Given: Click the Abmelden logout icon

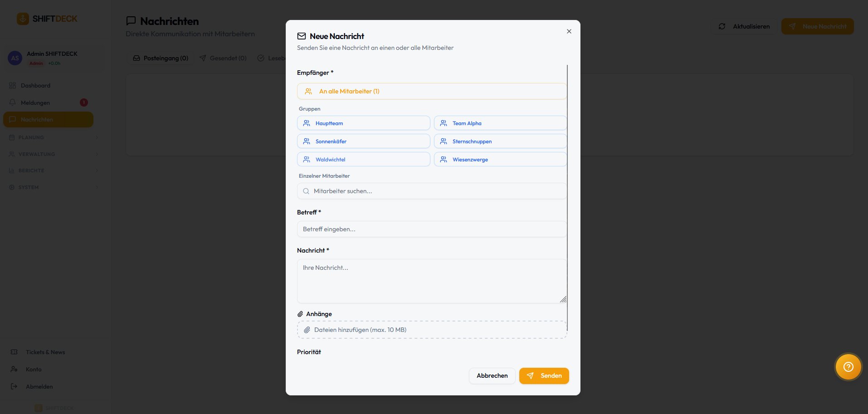Looking at the screenshot, I should click(x=14, y=386).
